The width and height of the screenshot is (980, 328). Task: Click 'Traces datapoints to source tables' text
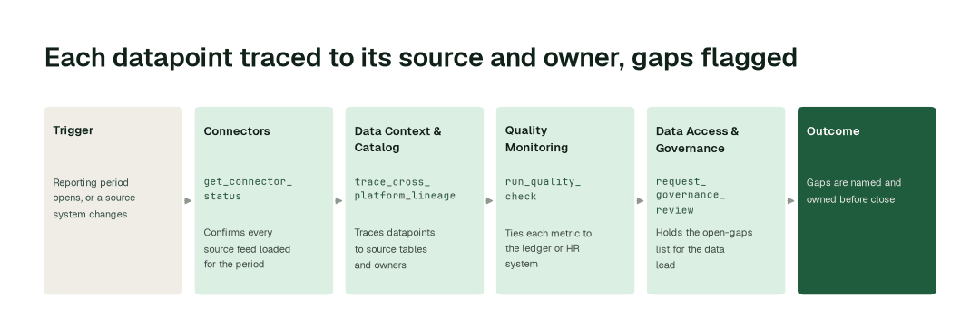(x=395, y=249)
